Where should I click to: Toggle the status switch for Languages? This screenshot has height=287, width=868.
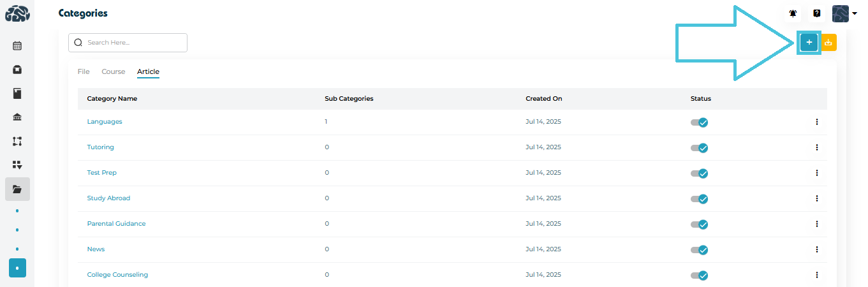[700, 122]
